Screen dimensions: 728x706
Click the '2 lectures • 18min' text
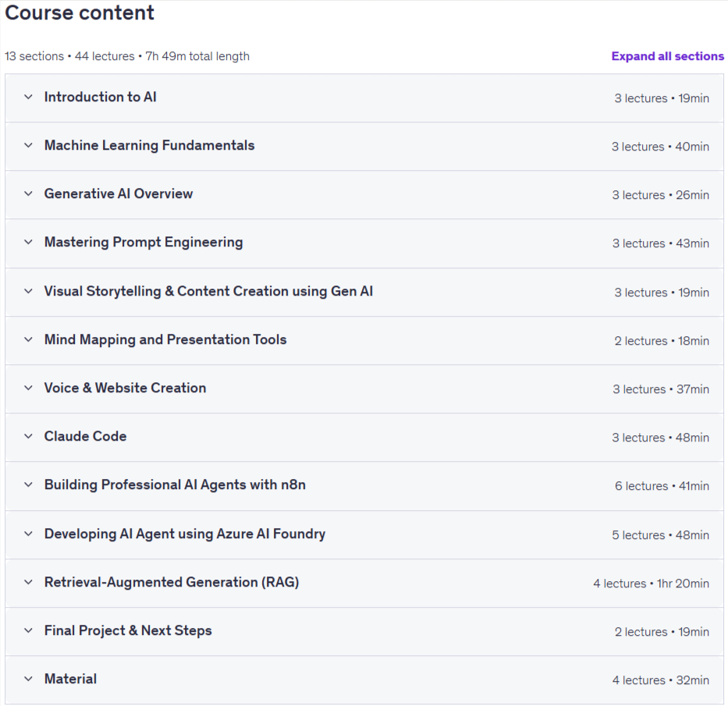point(662,341)
